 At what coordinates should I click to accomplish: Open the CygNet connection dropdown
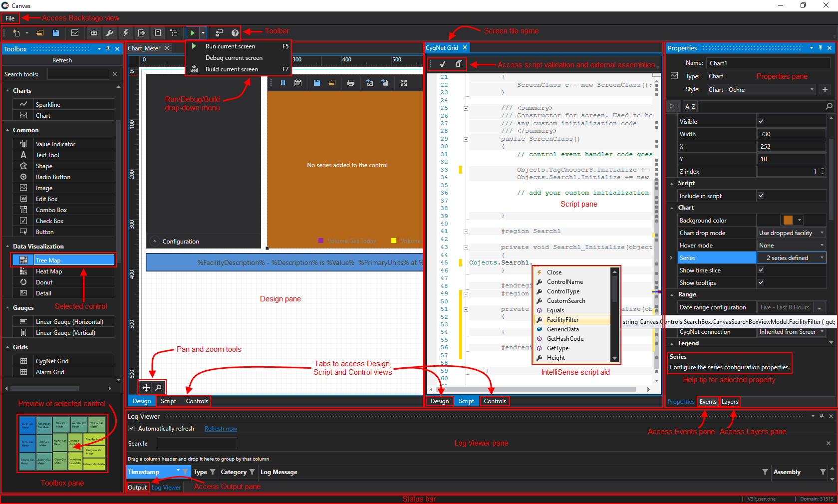point(791,332)
